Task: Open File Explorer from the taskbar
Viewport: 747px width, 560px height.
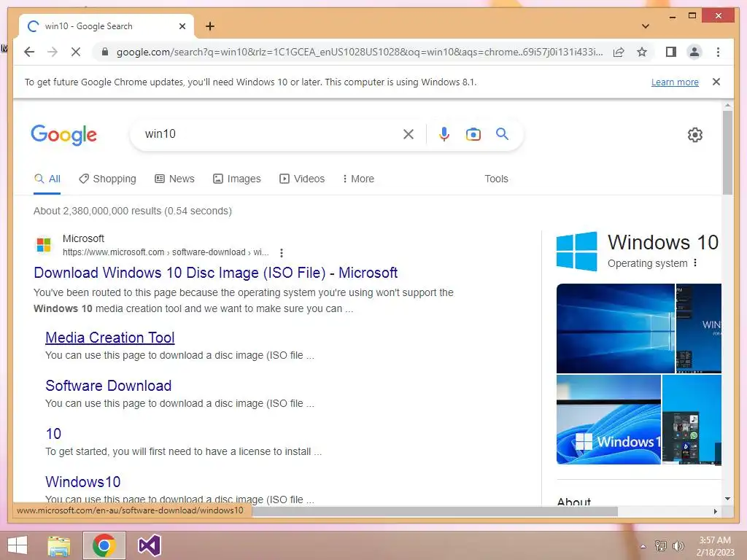Action: 59,545
